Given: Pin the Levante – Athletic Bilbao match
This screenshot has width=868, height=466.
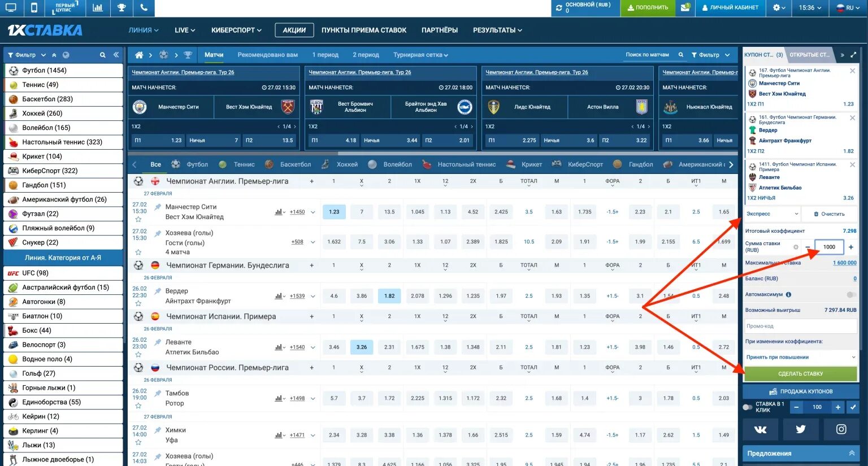Looking at the screenshot, I should point(158,342).
